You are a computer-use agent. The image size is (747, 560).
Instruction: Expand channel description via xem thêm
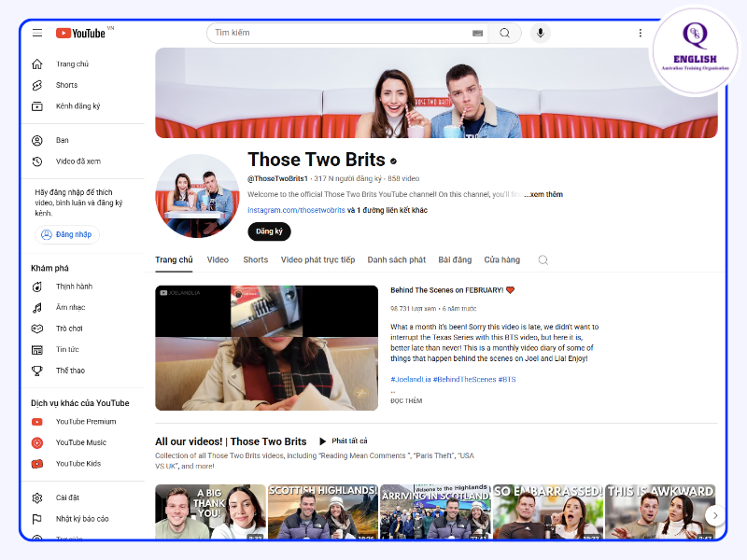543,194
